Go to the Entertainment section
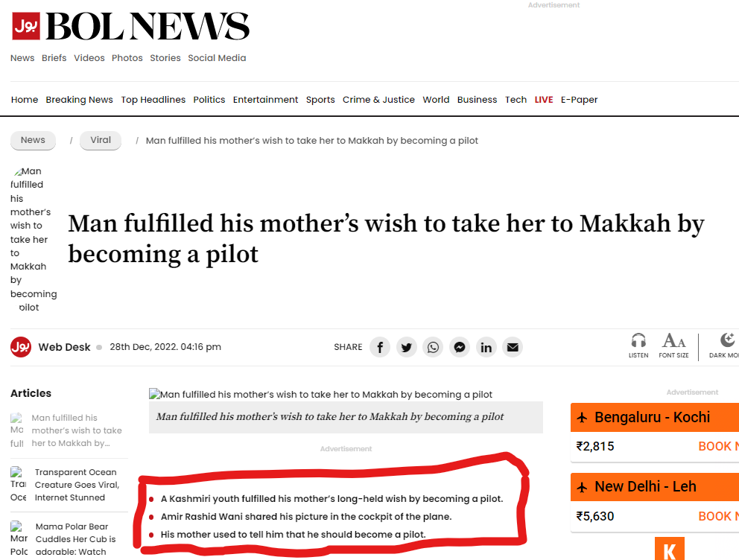Screen dimensions: 739x560 click(265, 100)
